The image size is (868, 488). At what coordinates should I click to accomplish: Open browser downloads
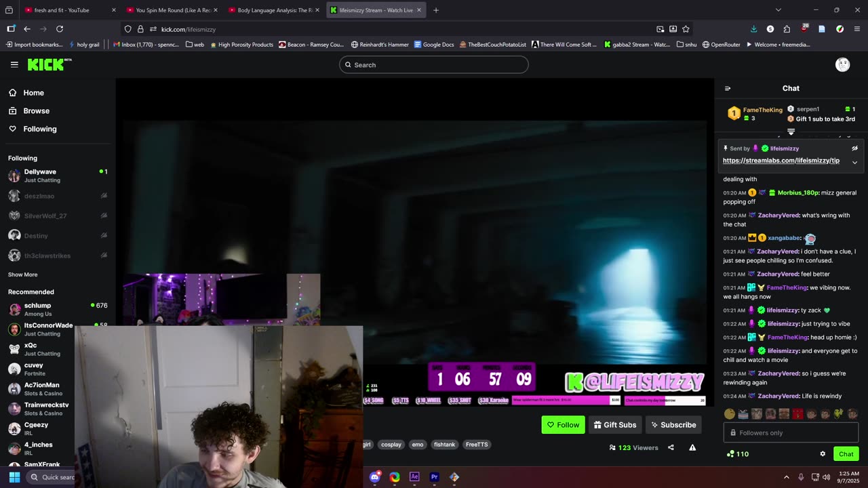pyautogui.click(x=753, y=29)
